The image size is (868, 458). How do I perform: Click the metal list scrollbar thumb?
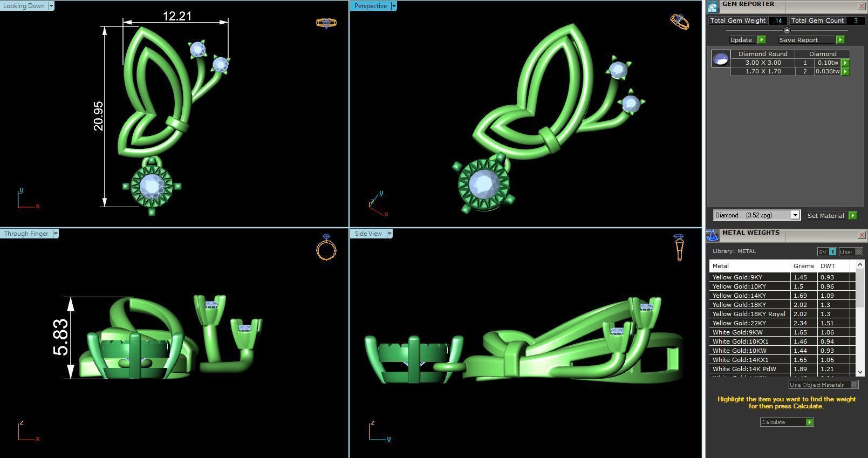[x=860, y=289]
